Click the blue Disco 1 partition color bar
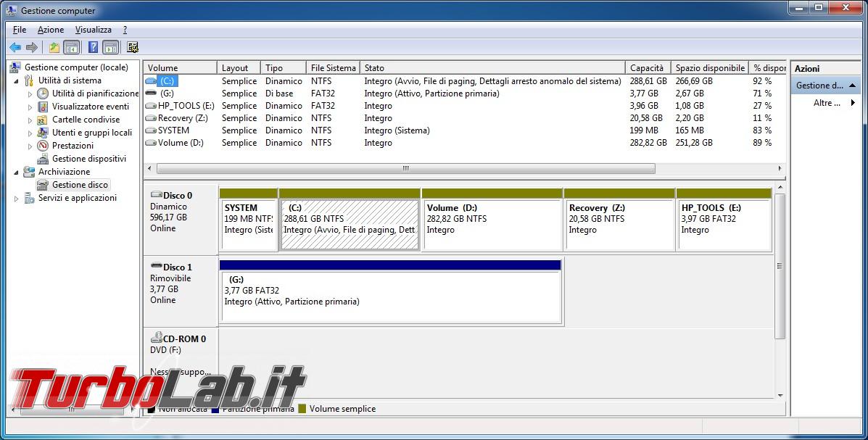 click(390, 265)
